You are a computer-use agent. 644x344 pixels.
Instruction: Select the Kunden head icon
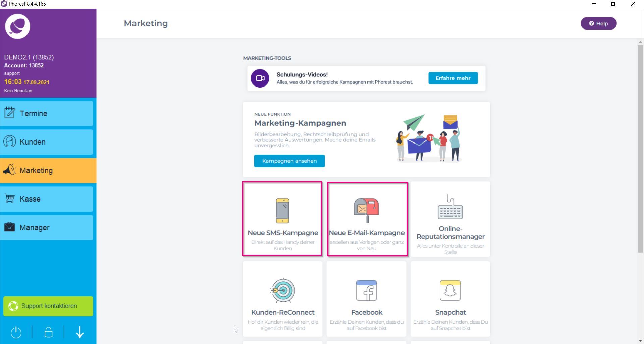pyautogui.click(x=10, y=141)
